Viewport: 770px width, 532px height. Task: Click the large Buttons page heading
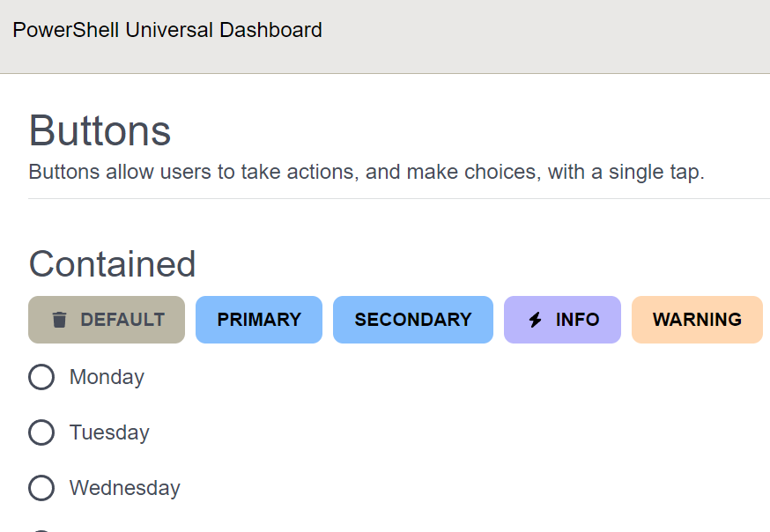coord(100,131)
